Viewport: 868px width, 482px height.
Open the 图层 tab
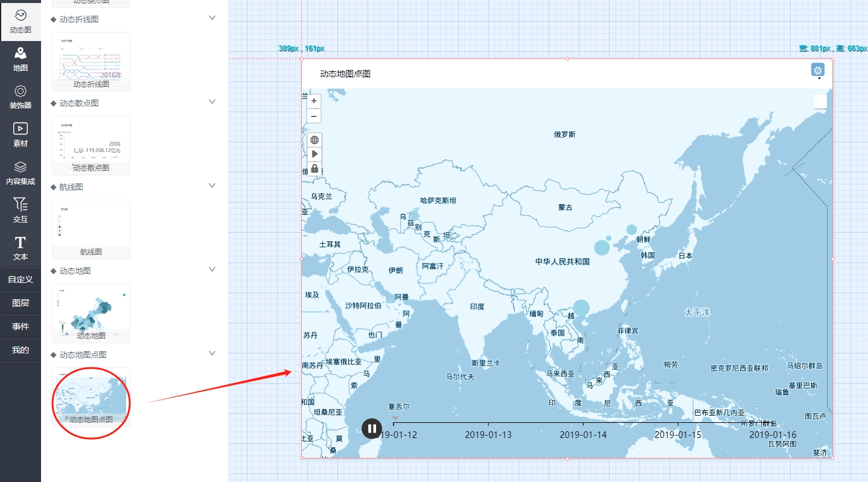[x=21, y=303]
